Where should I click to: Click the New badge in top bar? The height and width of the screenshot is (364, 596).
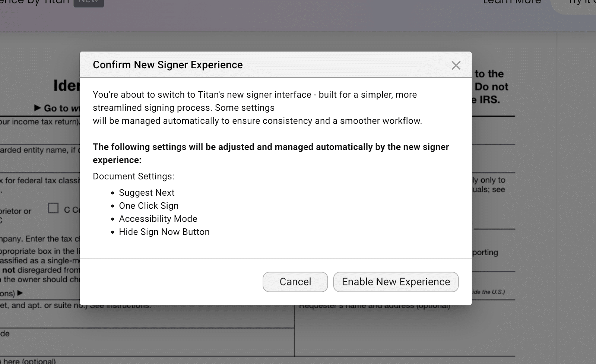pyautogui.click(x=89, y=2)
